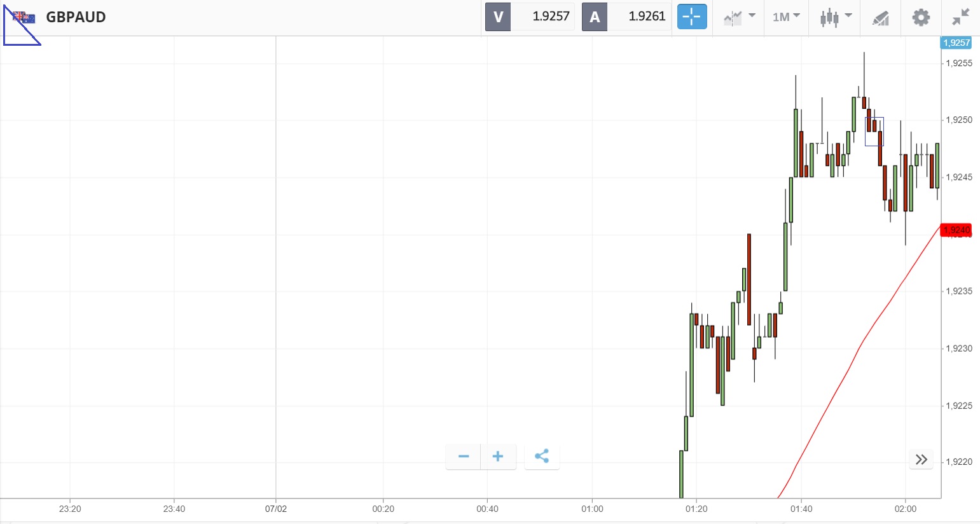Open the compare chart dropdown
Viewport: 980px width, 524px height.
coord(740,17)
